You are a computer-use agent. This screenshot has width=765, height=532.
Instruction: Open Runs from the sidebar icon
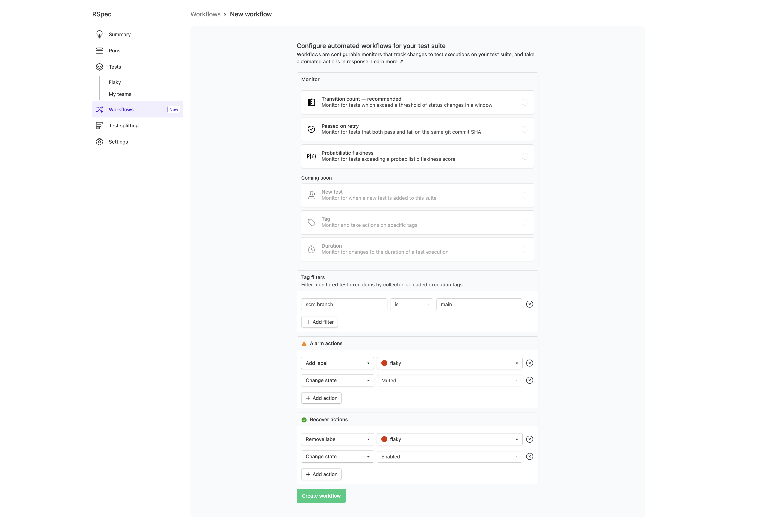99,50
